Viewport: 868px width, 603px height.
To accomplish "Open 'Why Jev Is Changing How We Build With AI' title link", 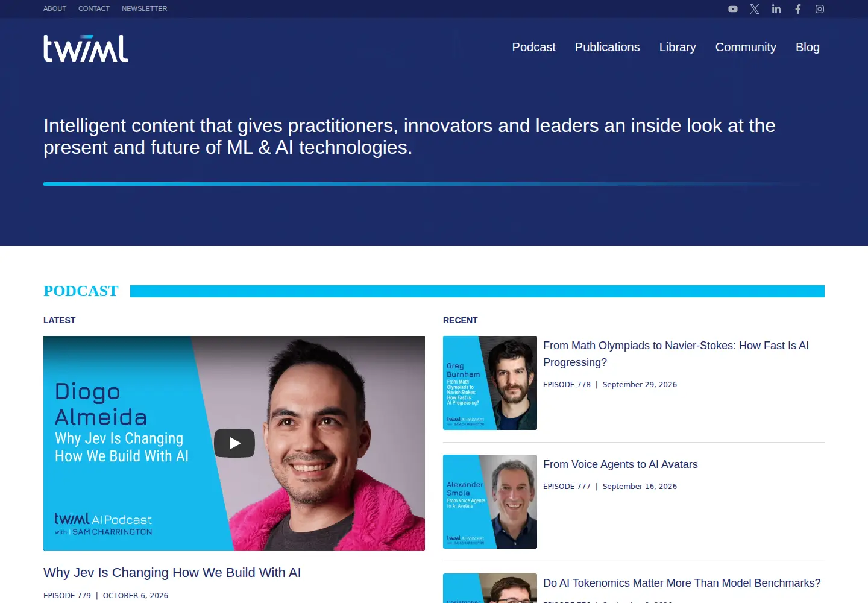I will pos(172,573).
